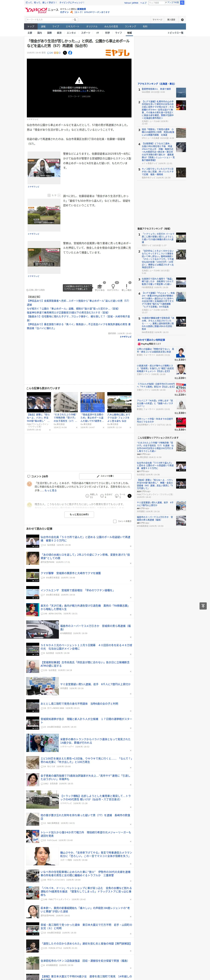210x980 pixels.
Task: Open 購入履歴 link
Action: pos(171,20)
